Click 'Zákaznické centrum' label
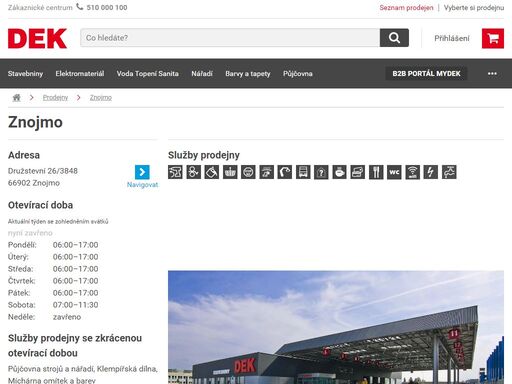Image resolution: width=512 pixels, height=384 pixels. point(40,7)
